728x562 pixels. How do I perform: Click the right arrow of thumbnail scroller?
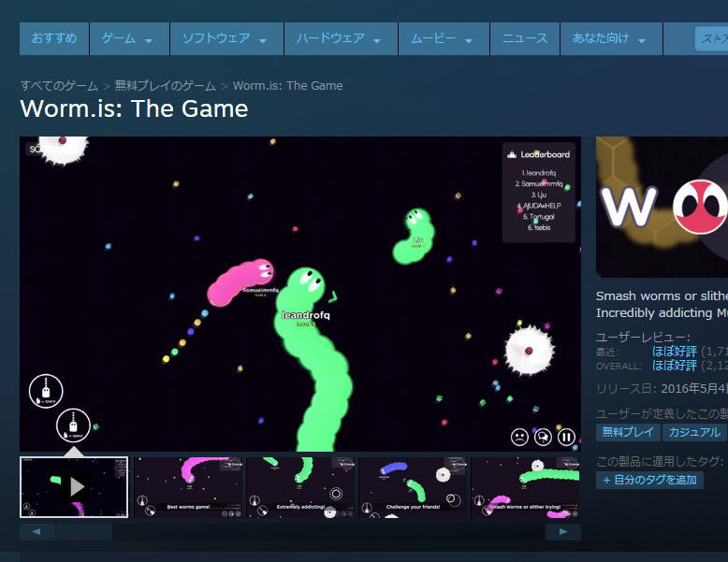pyautogui.click(x=563, y=532)
